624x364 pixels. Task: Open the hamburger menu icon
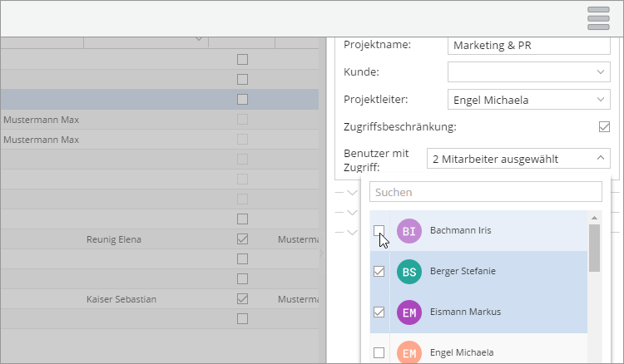click(x=598, y=18)
